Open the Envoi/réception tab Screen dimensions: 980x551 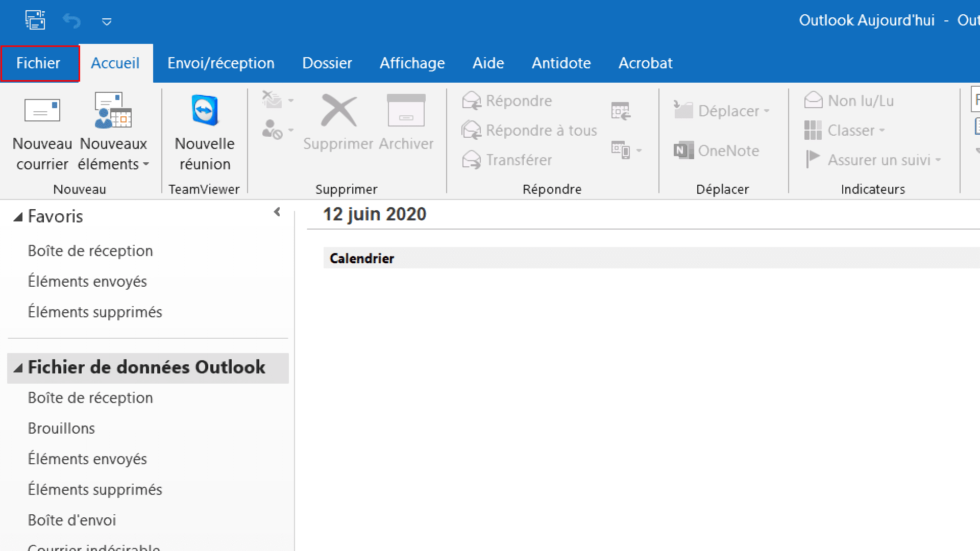pos(221,63)
